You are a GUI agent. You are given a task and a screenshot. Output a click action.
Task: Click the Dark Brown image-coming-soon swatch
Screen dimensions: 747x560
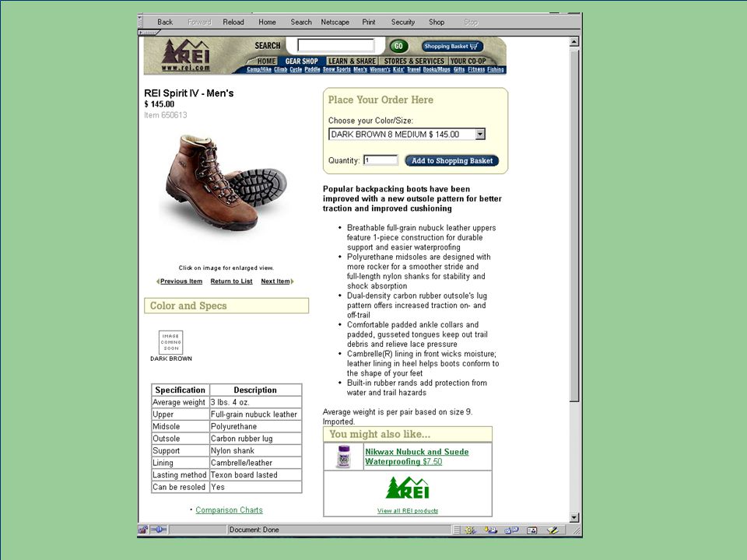click(170, 342)
